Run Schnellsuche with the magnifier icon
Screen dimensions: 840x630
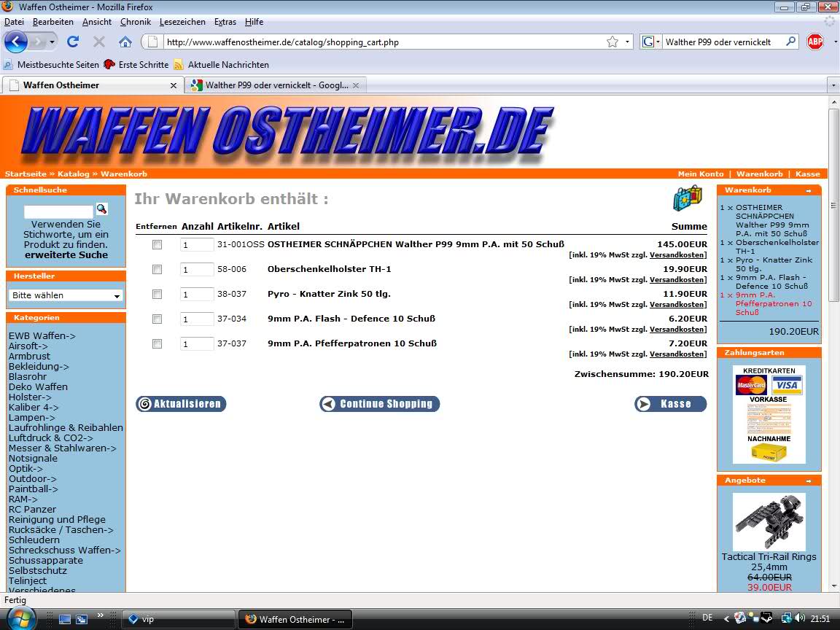pyautogui.click(x=102, y=209)
